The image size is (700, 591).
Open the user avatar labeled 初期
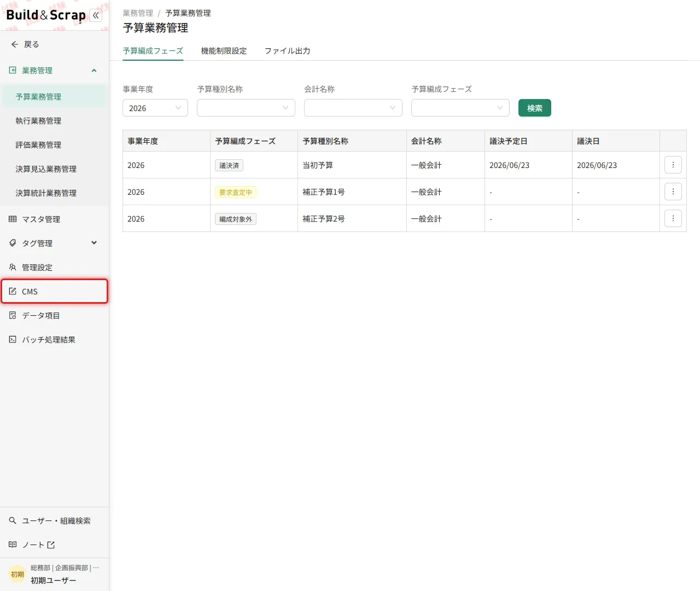[17, 575]
